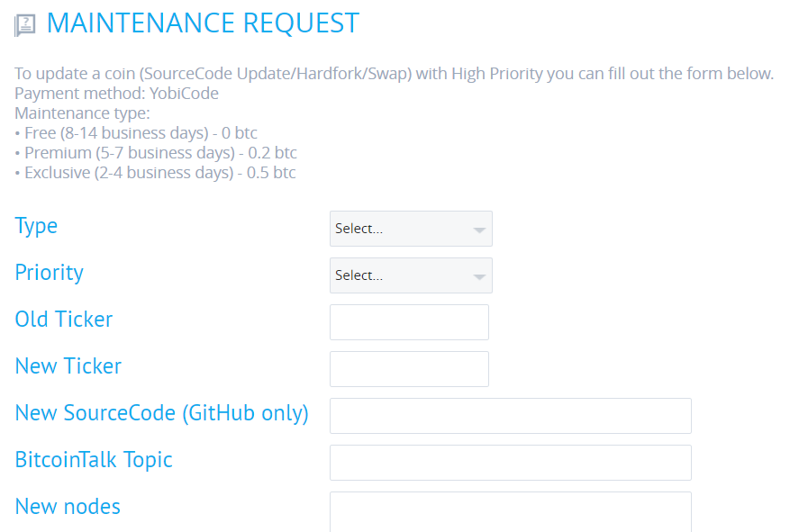This screenshot has width=808, height=532.
Task: Click into the New Ticker field
Action: [x=409, y=369]
